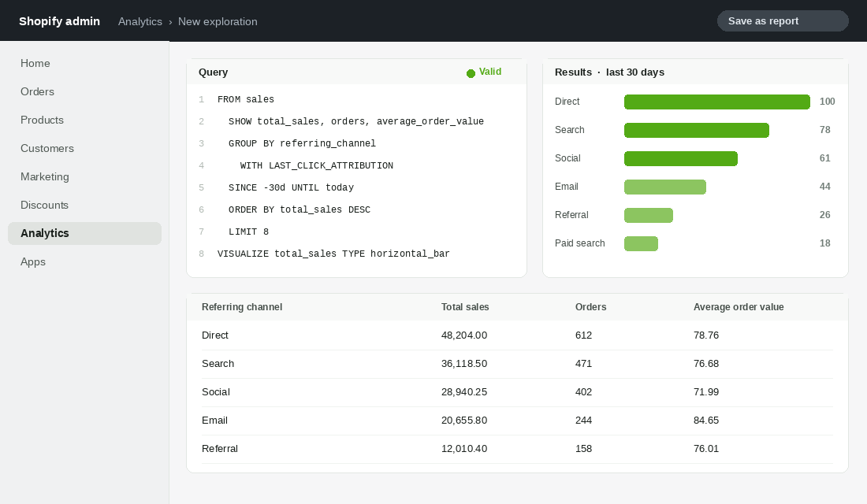Click the VISUALIZE total_sales query line
The width and height of the screenshot is (867, 504).
tap(333, 254)
